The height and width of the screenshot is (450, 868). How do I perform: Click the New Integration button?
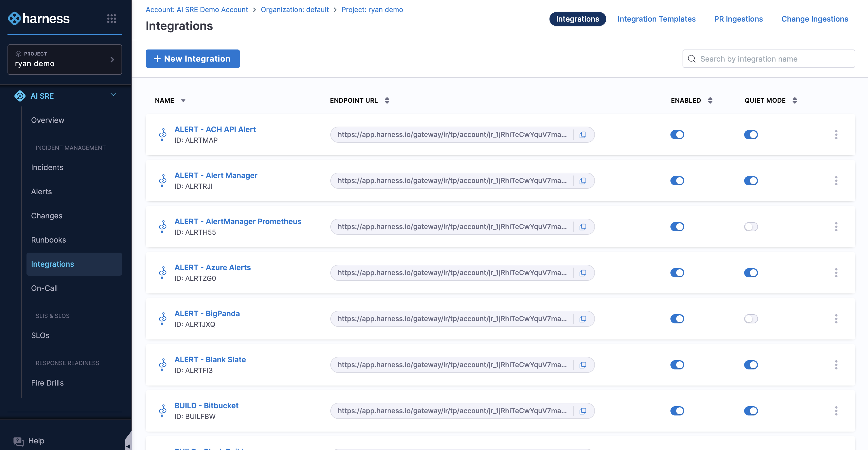[x=192, y=59]
